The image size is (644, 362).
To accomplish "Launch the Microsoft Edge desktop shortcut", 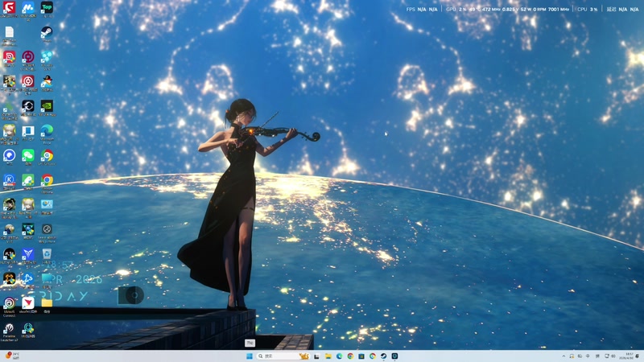I will point(47,134).
